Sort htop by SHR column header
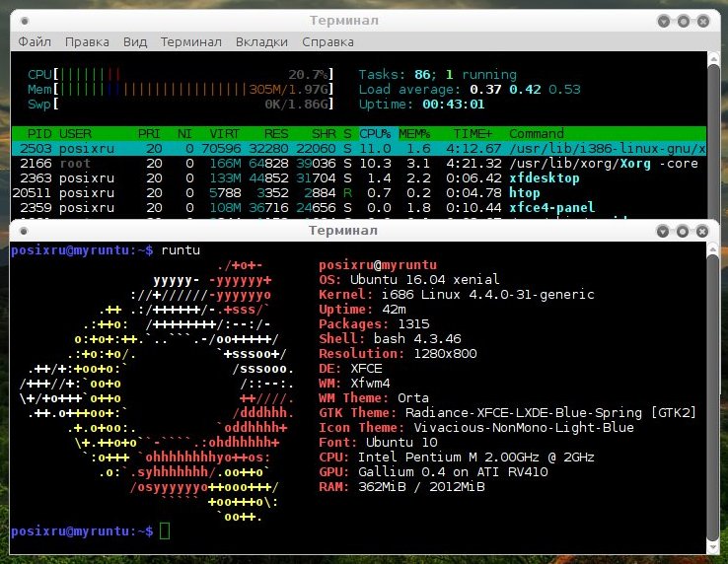This screenshot has width=728, height=564. (324, 134)
